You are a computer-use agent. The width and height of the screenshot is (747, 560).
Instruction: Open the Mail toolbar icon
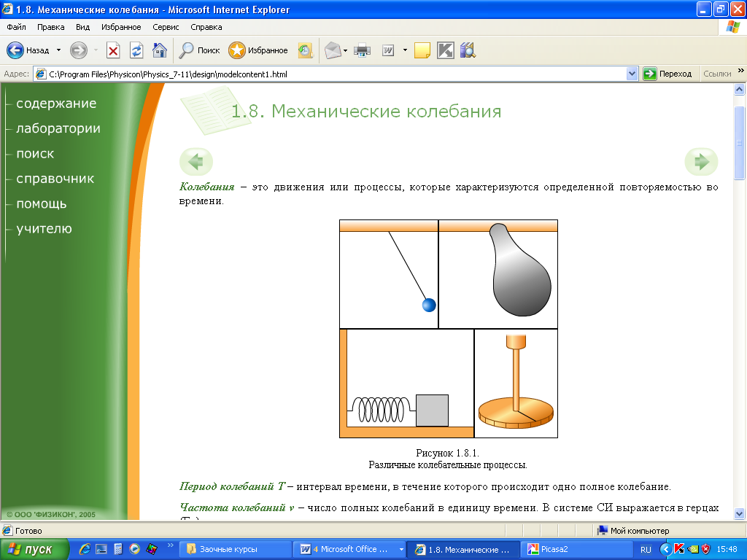333,50
